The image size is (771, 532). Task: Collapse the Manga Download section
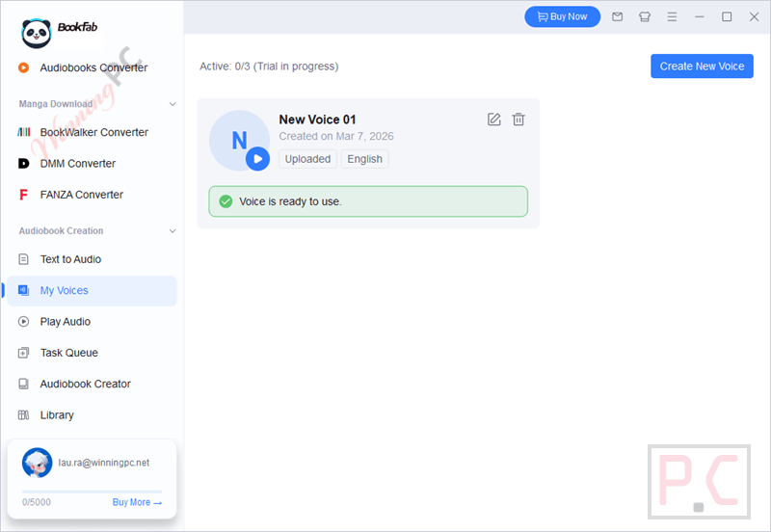point(173,104)
